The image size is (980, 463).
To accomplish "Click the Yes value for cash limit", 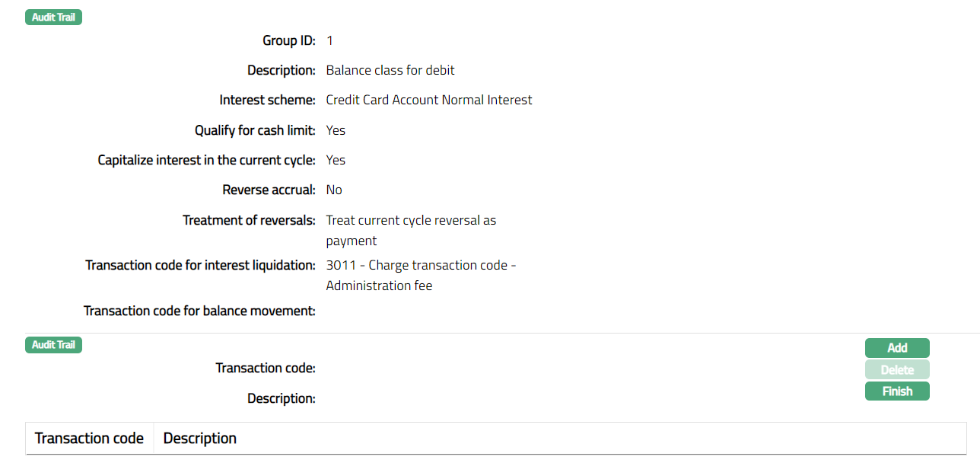I will [336, 130].
